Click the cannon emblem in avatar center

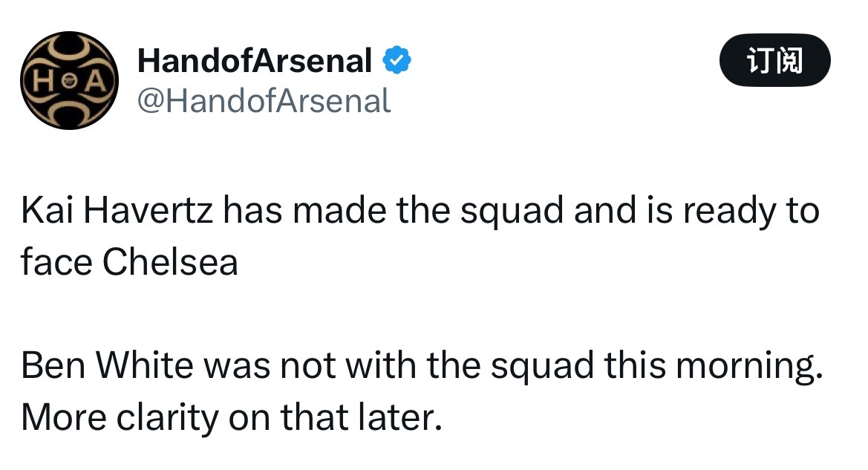click(x=69, y=81)
